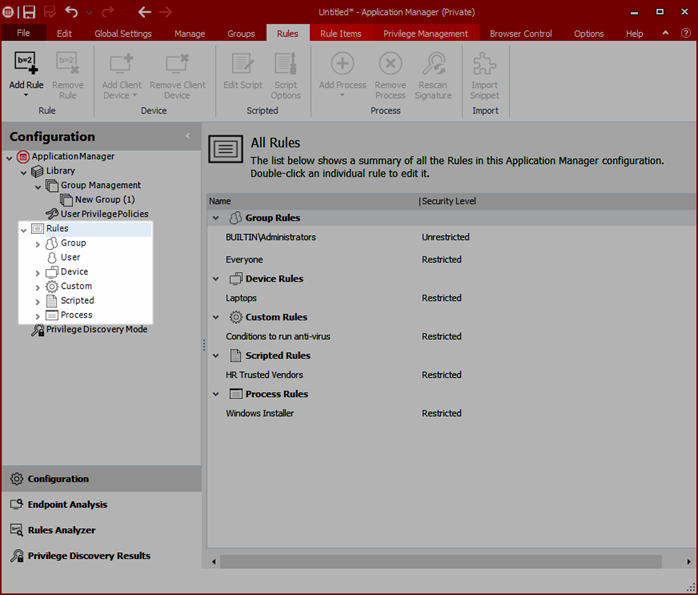Select the BUILTIN\Administrators rule row
This screenshot has width=698, height=595.
(271, 238)
